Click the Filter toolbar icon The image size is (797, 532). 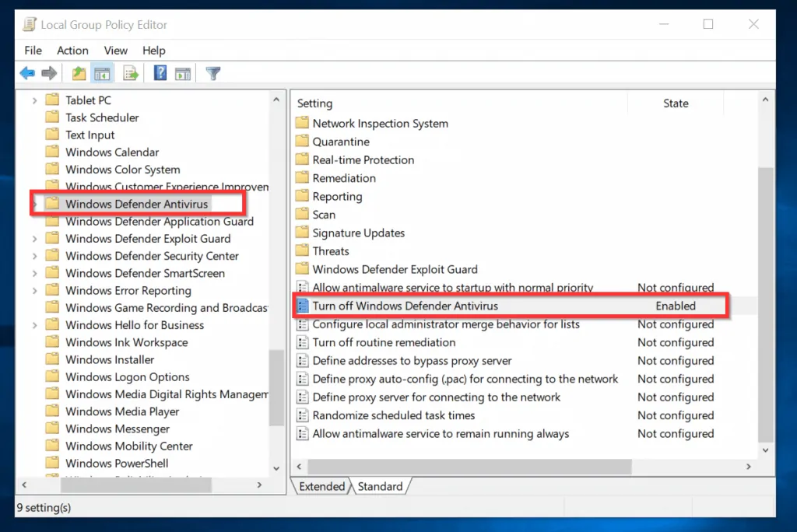point(212,72)
